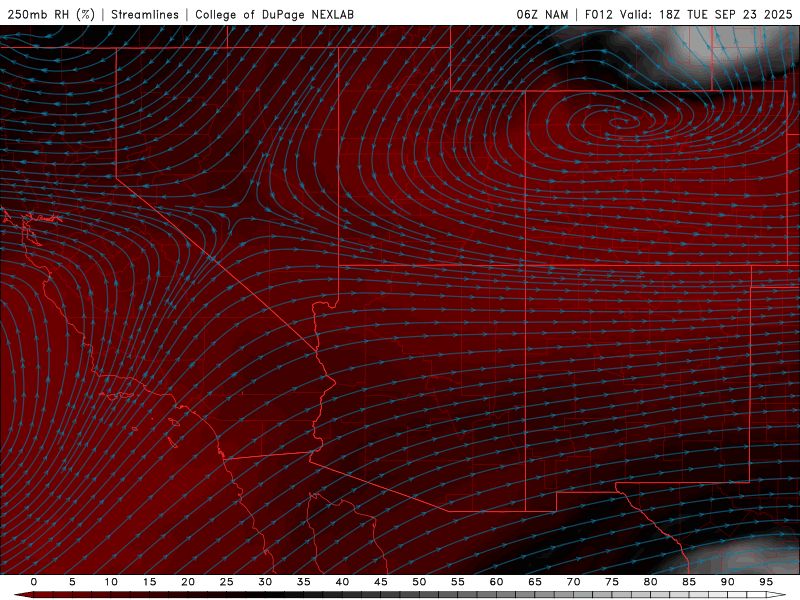Click the '45' label on color scale

381,582
